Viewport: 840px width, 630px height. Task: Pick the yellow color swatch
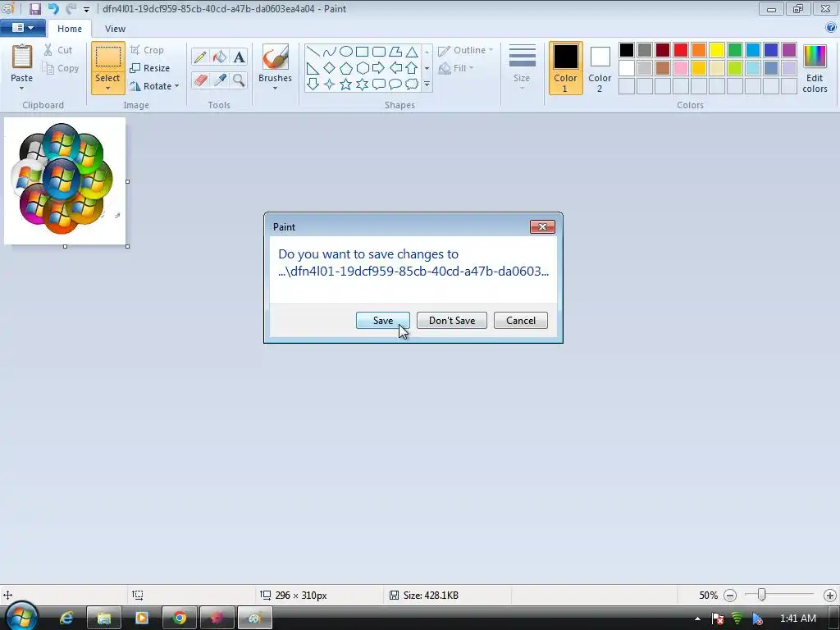717,50
